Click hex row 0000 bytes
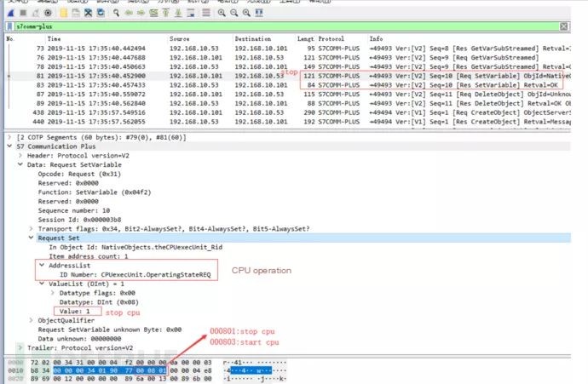 point(121,362)
